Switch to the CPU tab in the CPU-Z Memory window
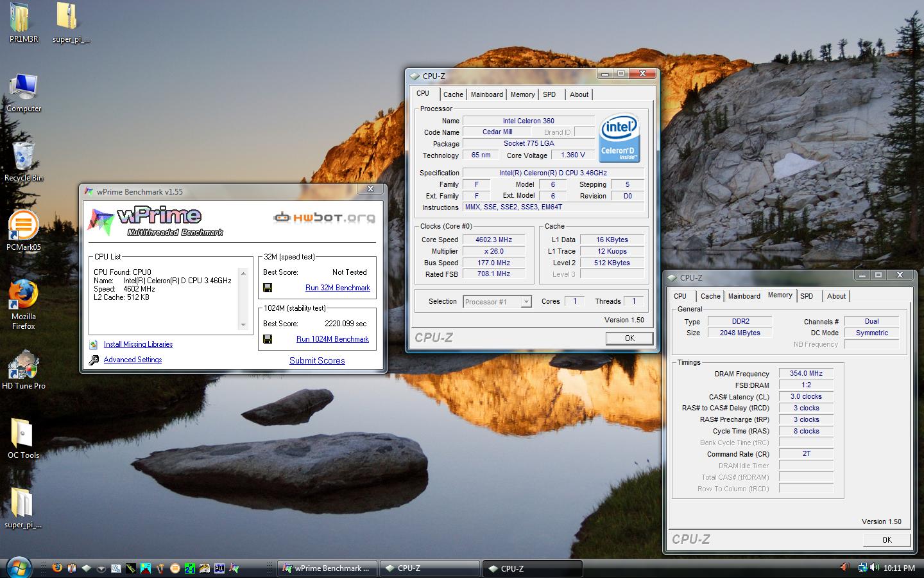The image size is (924, 578). (680, 296)
